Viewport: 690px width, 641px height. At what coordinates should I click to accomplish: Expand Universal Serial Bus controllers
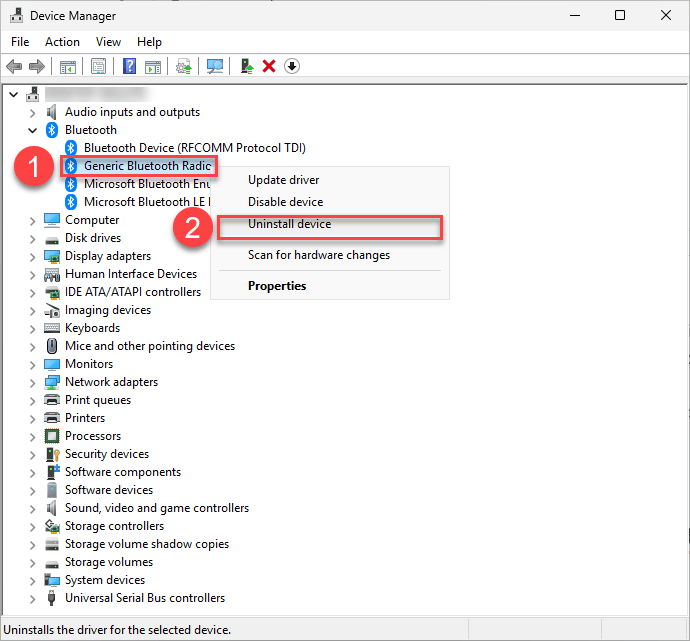click(33, 598)
